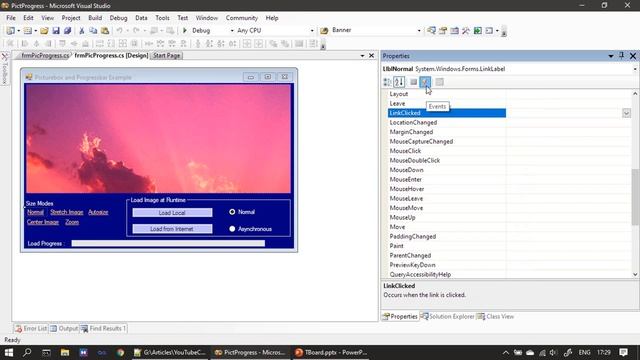This screenshot has width=640, height=360.
Task: Open Google Chrome from the taskbar
Action: [120, 352]
